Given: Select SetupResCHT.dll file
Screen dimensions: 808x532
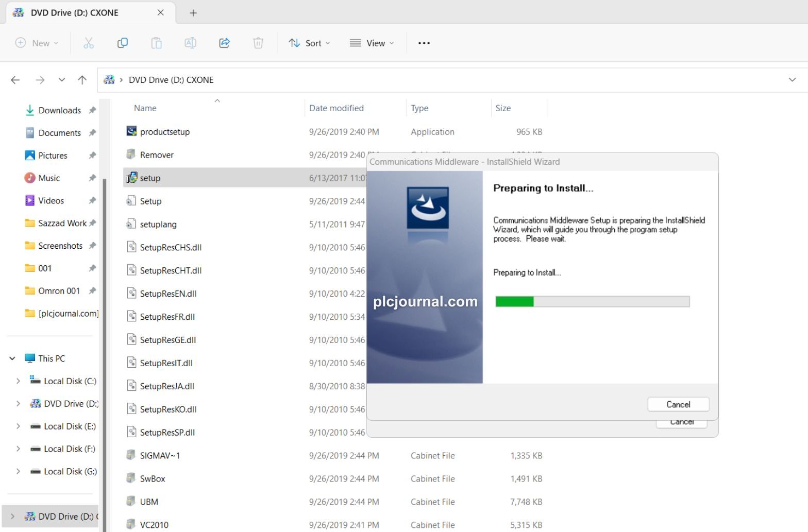Looking at the screenshot, I should (171, 271).
